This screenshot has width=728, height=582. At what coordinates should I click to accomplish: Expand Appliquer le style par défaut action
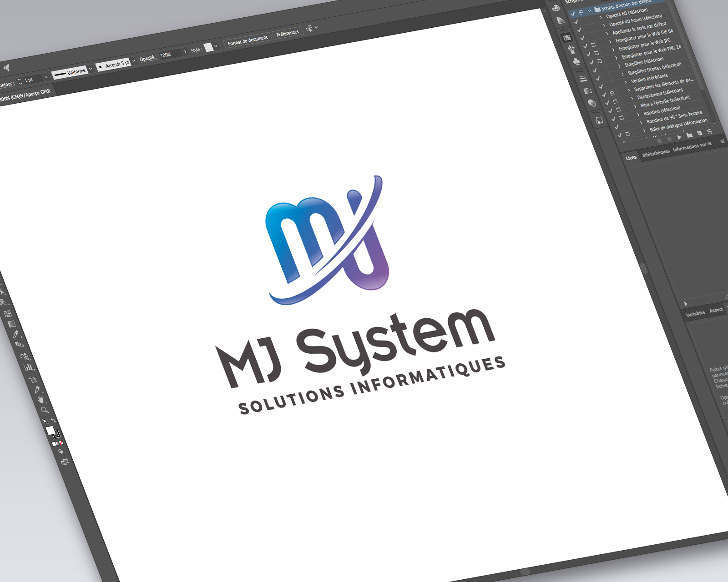pos(607,34)
